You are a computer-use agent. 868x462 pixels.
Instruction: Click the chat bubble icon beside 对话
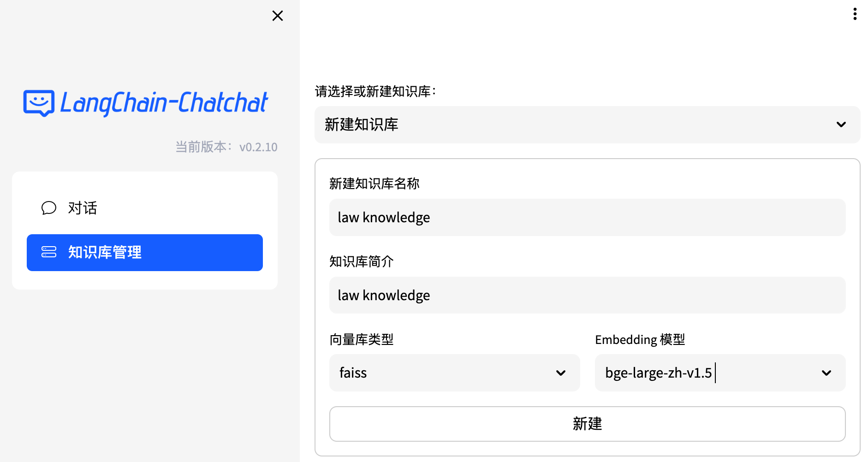tap(49, 208)
